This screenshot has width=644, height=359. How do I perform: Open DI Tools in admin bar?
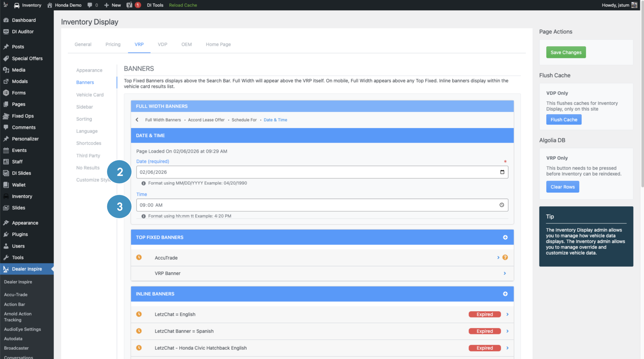pos(155,5)
